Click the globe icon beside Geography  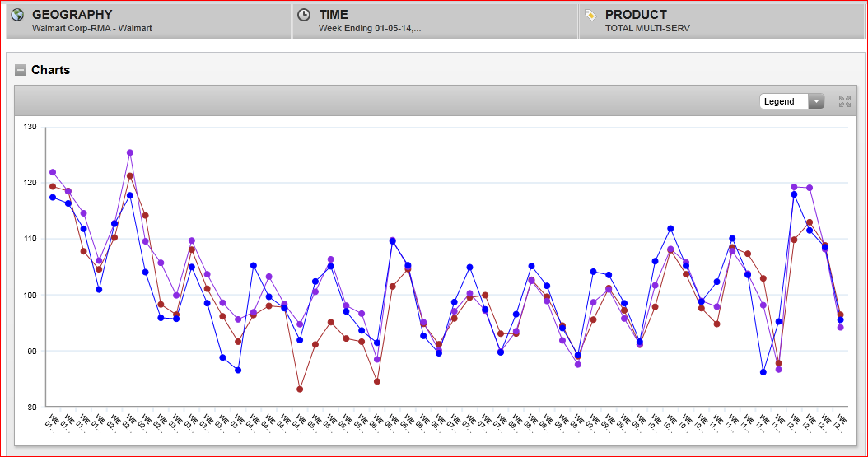[x=17, y=15]
